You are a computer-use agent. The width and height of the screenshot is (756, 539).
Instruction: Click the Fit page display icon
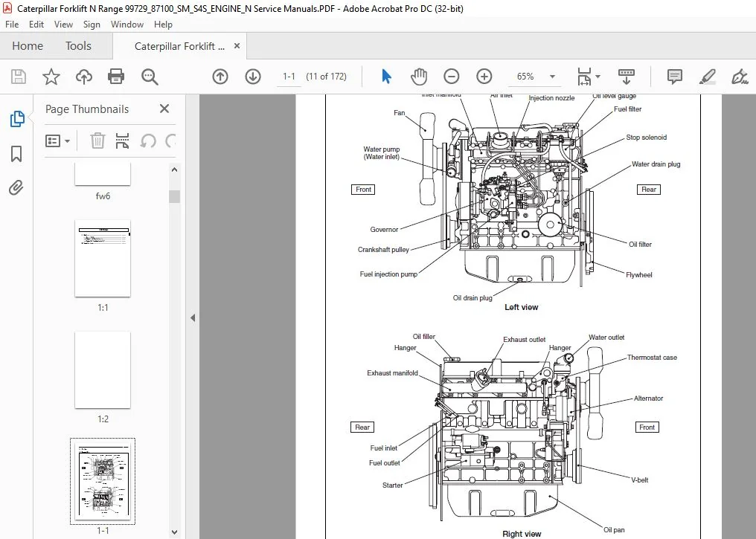coord(584,77)
